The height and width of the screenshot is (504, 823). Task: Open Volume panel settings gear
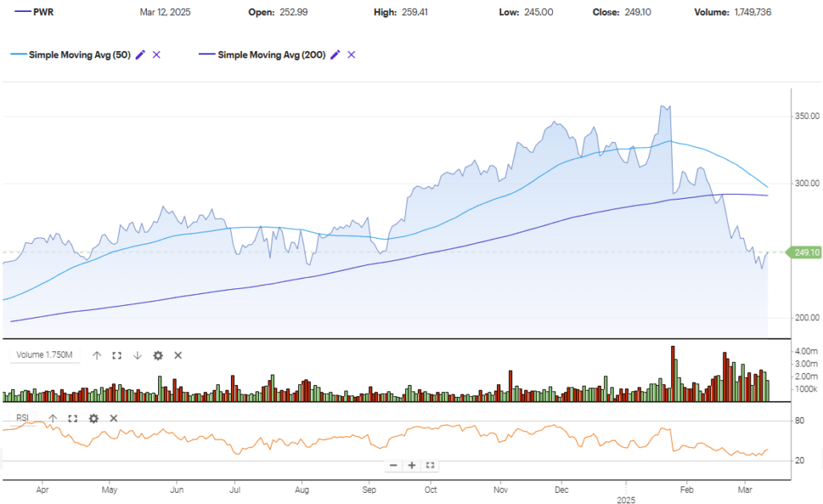tap(157, 355)
